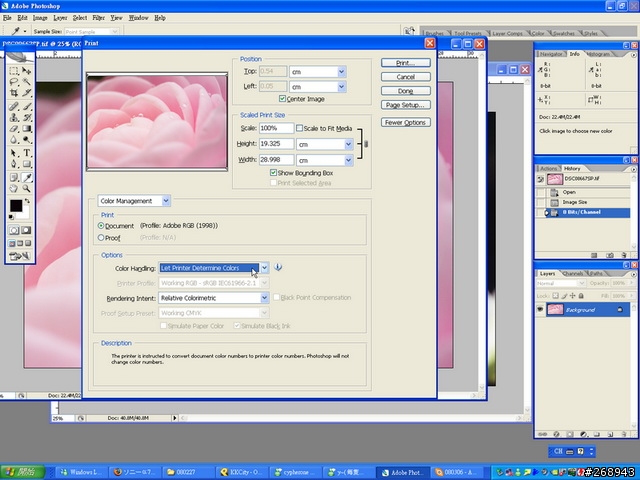The height and width of the screenshot is (480, 640).
Task: Select the History Brush tool
Action: coord(27,118)
